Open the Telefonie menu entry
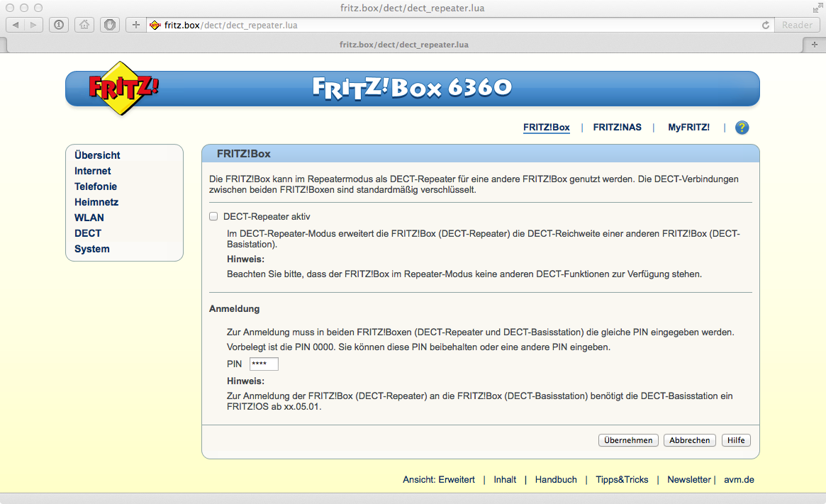 (x=95, y=186)
